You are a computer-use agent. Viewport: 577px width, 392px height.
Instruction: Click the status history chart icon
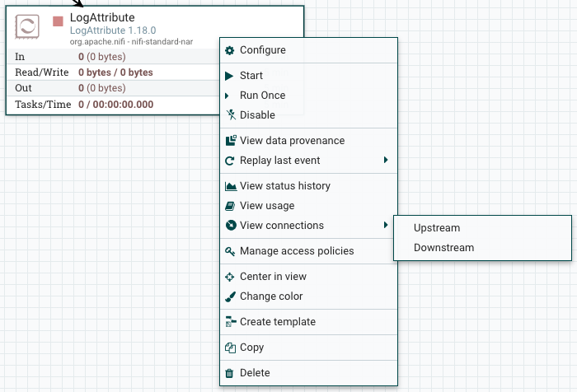(x=231, y=186)
